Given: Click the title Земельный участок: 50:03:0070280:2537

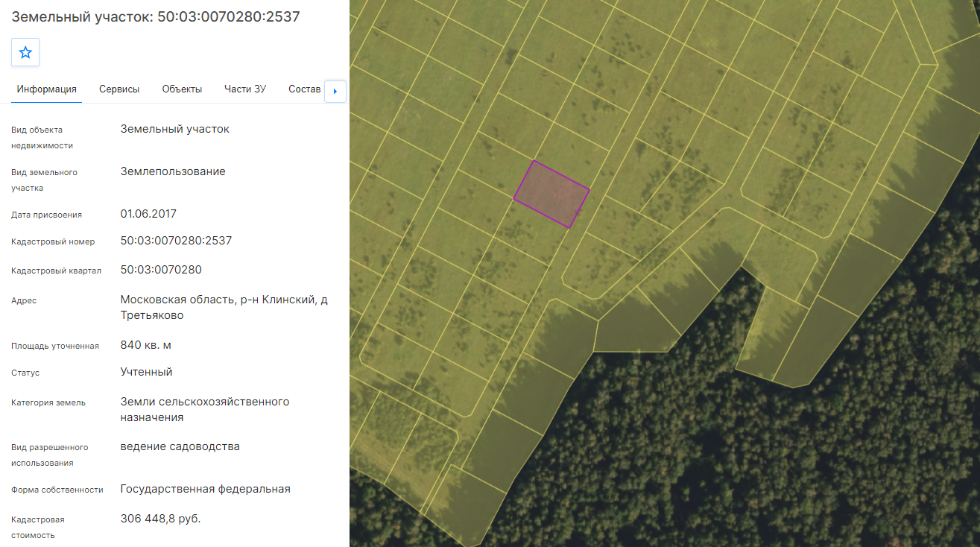Looking at the screenshot, I should 156,16.
